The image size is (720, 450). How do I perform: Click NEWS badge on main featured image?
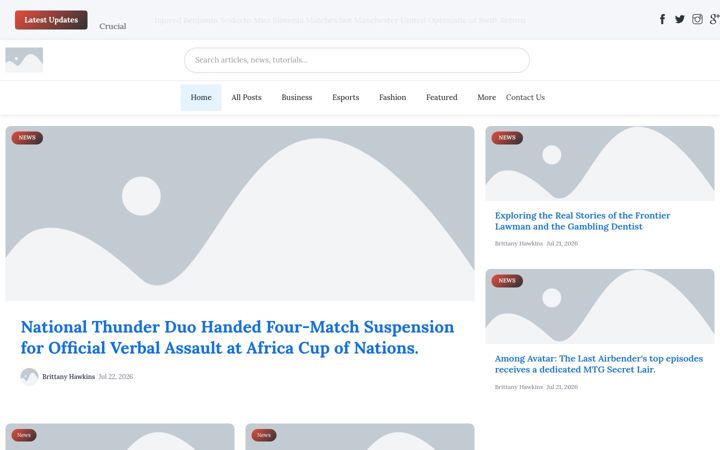point(27,138)
